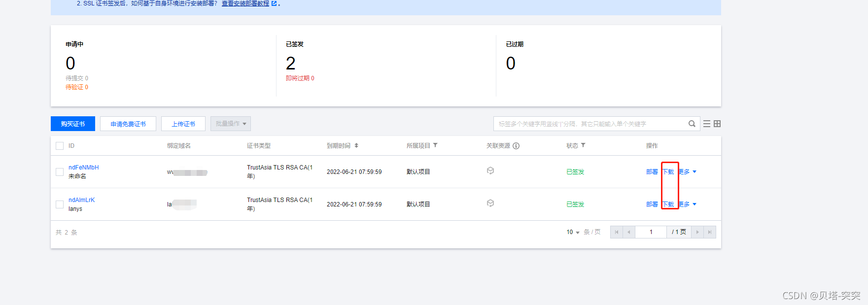Click the ID column header

click(x=71, y=146)
